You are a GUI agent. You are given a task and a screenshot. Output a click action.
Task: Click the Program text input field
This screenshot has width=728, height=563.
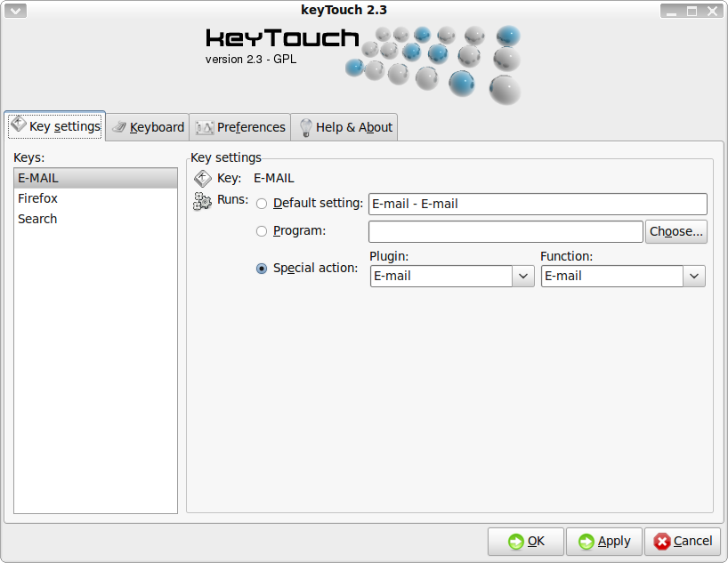tap(505, 231)
